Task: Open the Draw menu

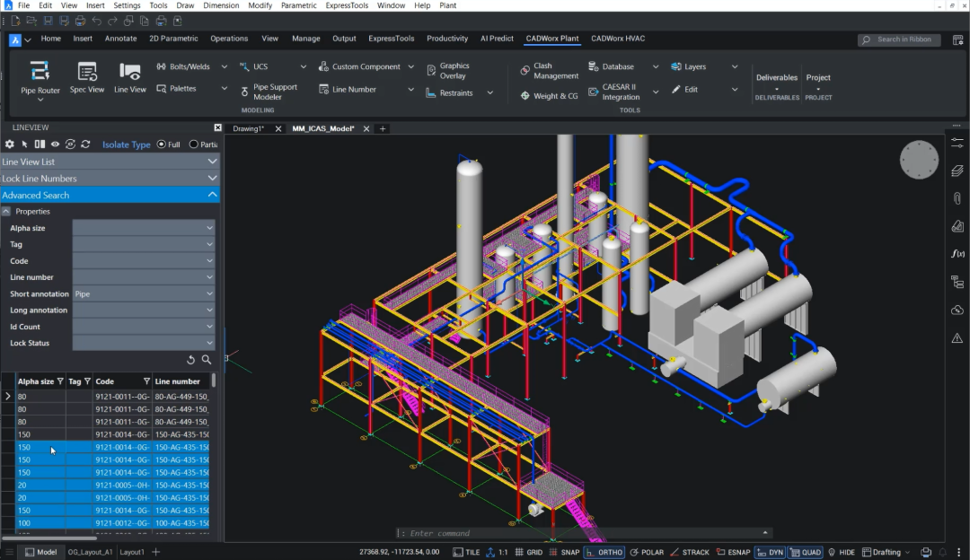Action: (x=185, y=5)
